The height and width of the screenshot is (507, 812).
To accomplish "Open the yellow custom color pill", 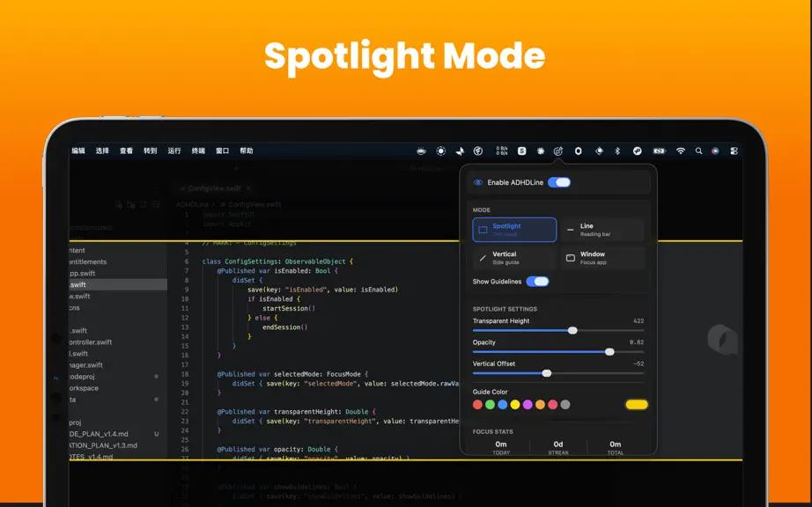I will click(637, 405).
